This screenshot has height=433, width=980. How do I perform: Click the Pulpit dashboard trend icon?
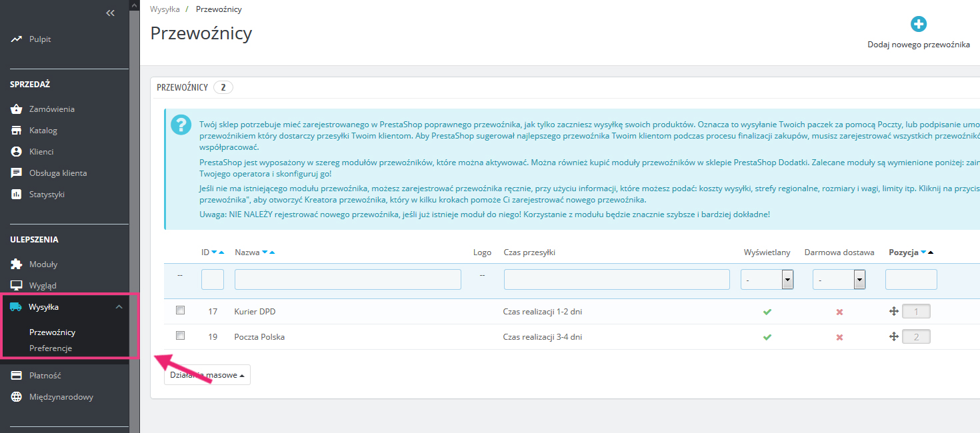click(17, 39)
